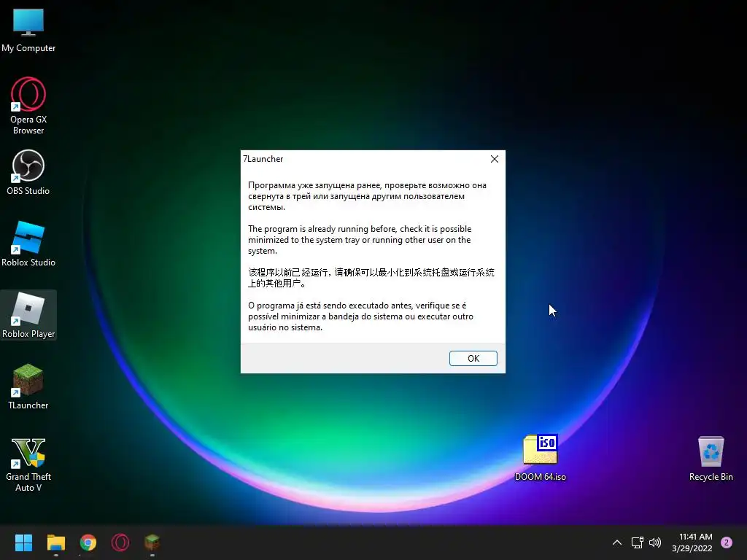The height and width of the screenshot is (560, 747).
Task: Switch to the Minecraft launcher taskbar icon
Action: click(x=152, y=542)
